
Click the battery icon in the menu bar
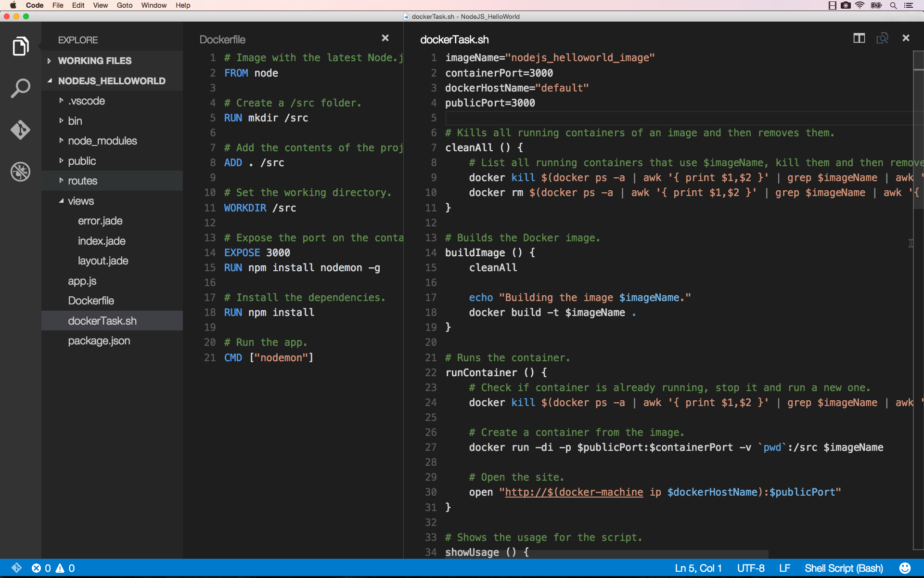[876, 5]
